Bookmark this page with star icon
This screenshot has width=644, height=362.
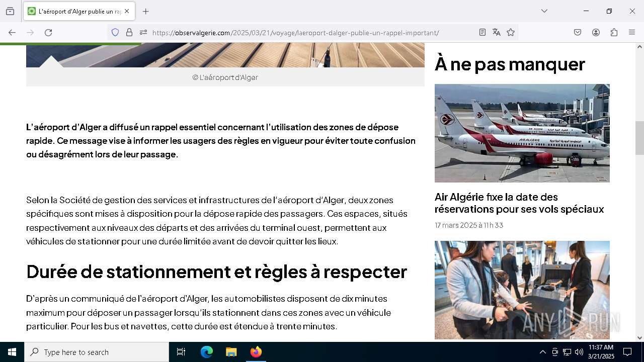511,33
